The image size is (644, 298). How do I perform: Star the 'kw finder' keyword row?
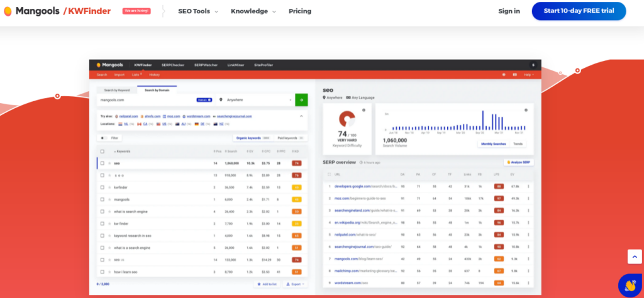pyautogui.click(x=109, y=224)
